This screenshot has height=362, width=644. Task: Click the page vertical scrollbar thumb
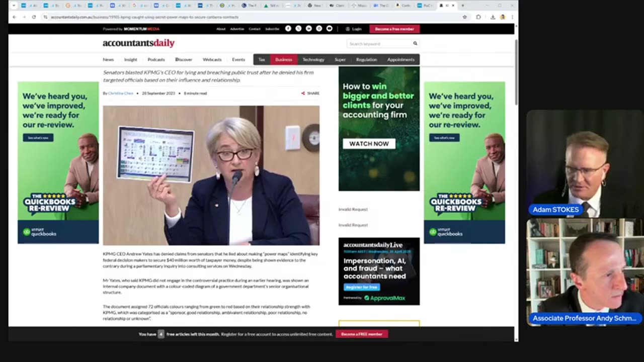[516, 71]
